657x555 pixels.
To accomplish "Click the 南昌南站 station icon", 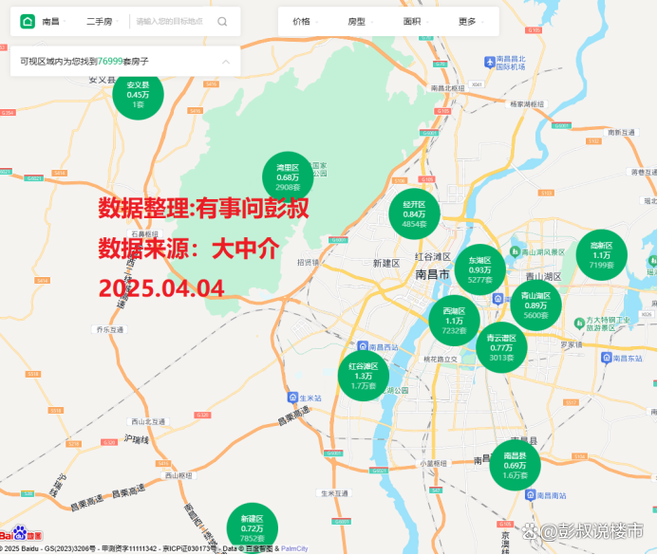I will click(530, 495).
